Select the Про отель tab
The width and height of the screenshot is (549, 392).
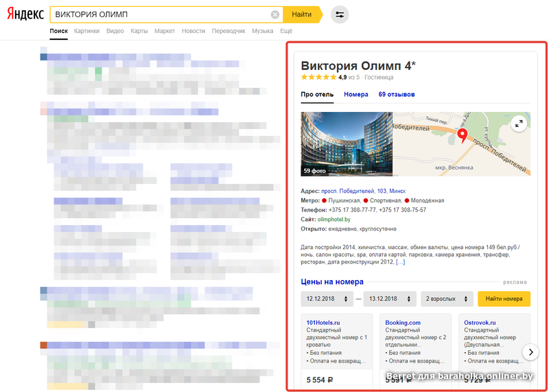pyautogui.click(x=317, y=95)
